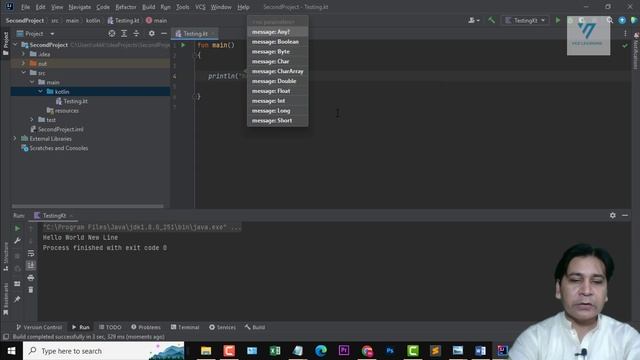The height and width of the screenshot is (360, 640).
Task: Run TestingKt using toolbar play icon
Action: 558,20
